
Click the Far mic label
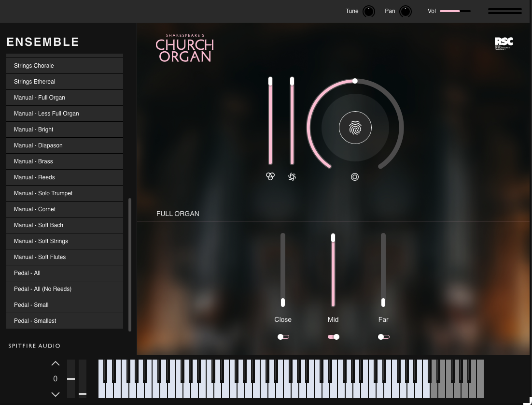(x=383, y=320)
